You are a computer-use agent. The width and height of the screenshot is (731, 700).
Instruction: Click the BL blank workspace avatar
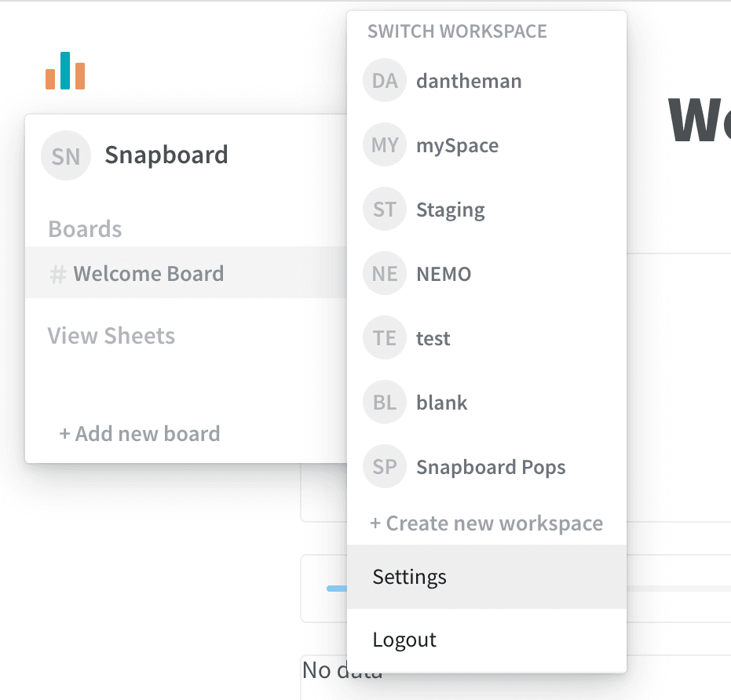click(x=384, y=402)
